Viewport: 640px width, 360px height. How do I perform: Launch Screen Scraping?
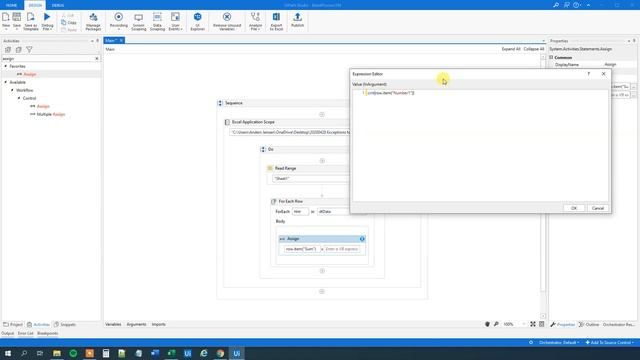coord(139,21)
